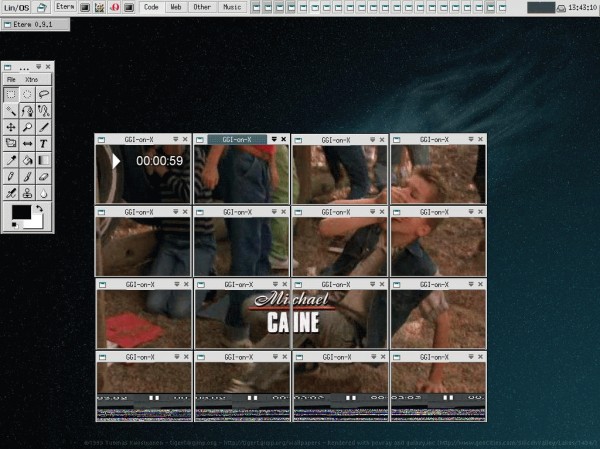The height and width of the screenshot is (449, 600).
Task: Activate the Fuzzy Select magic wand
Action: click(x=11, y=111)
